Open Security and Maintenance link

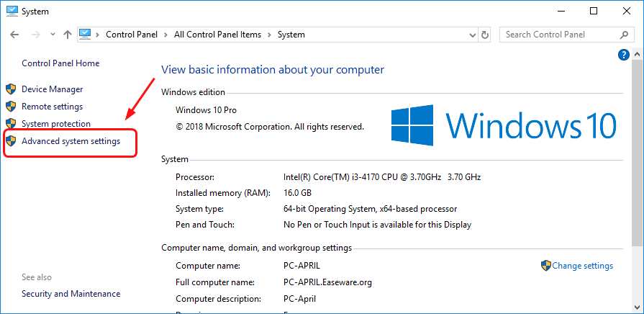pyautogui.click(x=71, y=294)
